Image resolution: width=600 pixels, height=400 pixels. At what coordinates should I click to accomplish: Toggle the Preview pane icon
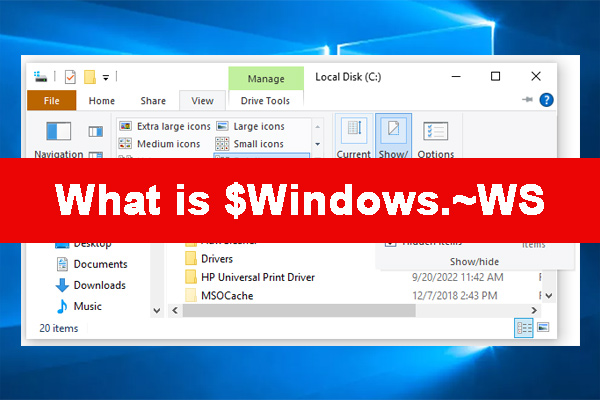96,132
